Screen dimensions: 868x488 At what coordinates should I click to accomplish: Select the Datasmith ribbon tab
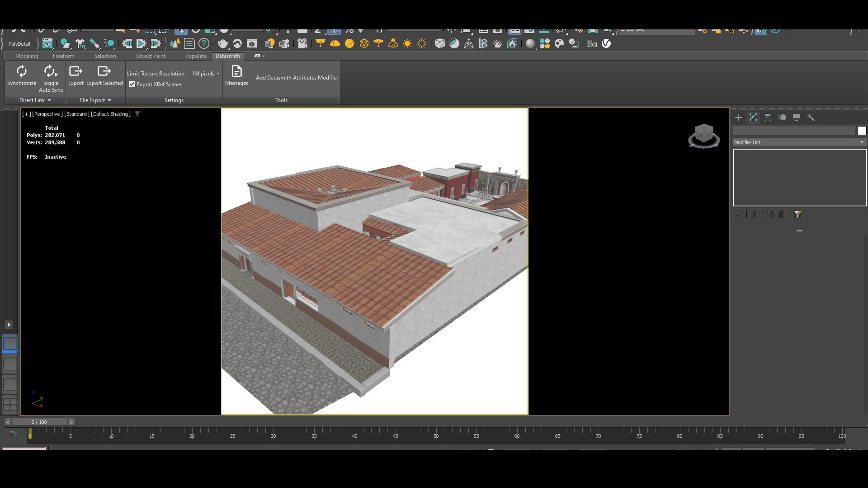(x=227, y=56)
